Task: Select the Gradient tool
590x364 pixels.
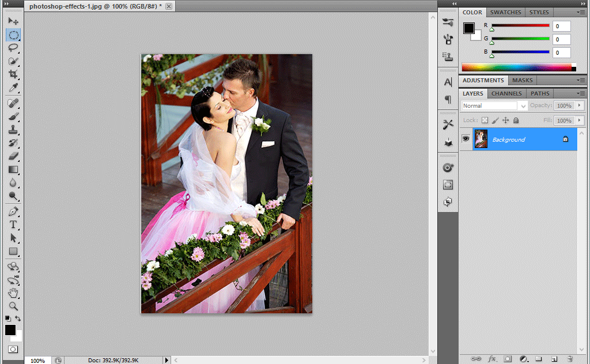Action: point(13,169)
